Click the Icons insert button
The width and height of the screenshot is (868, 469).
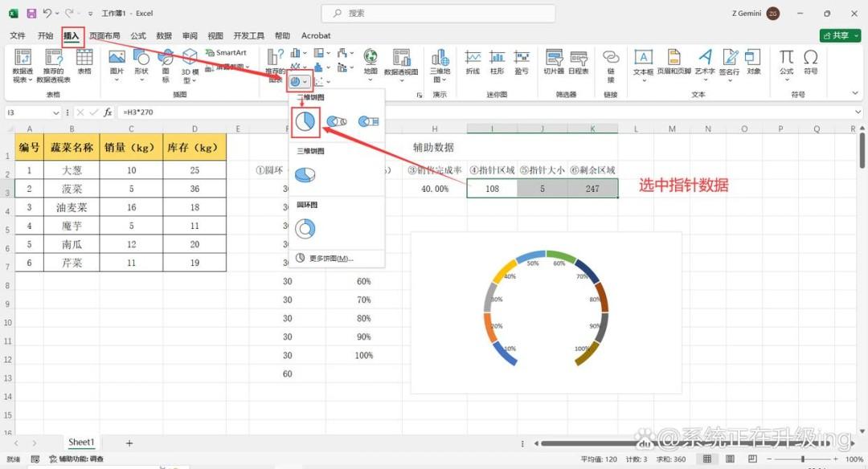click(166, 65)
